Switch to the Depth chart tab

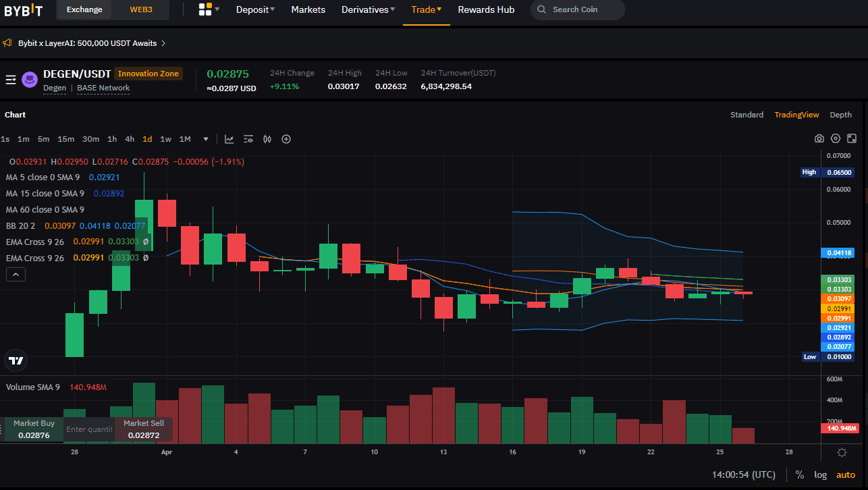coord(840,115)
